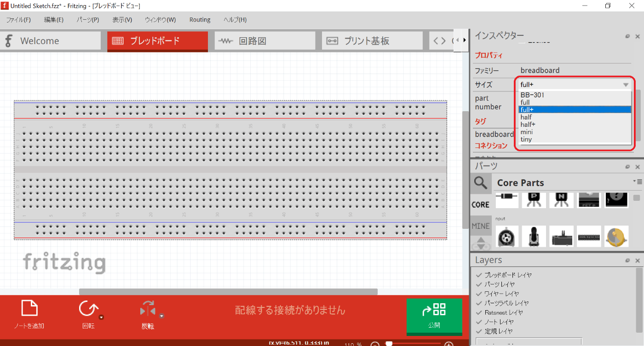Open the パーツ(P) menu
The width and height of the screenshot is (644, 346).
(x=87, y=20)
